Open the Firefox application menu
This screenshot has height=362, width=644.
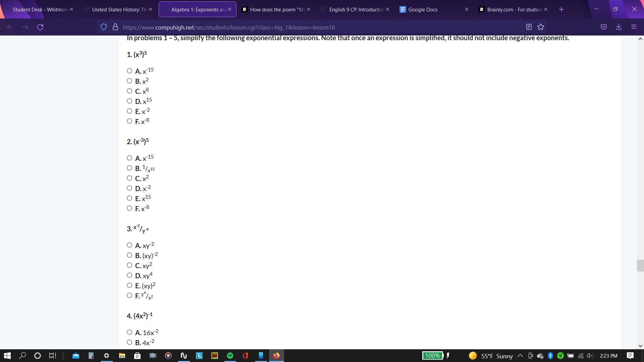click(x=634, y=27)
